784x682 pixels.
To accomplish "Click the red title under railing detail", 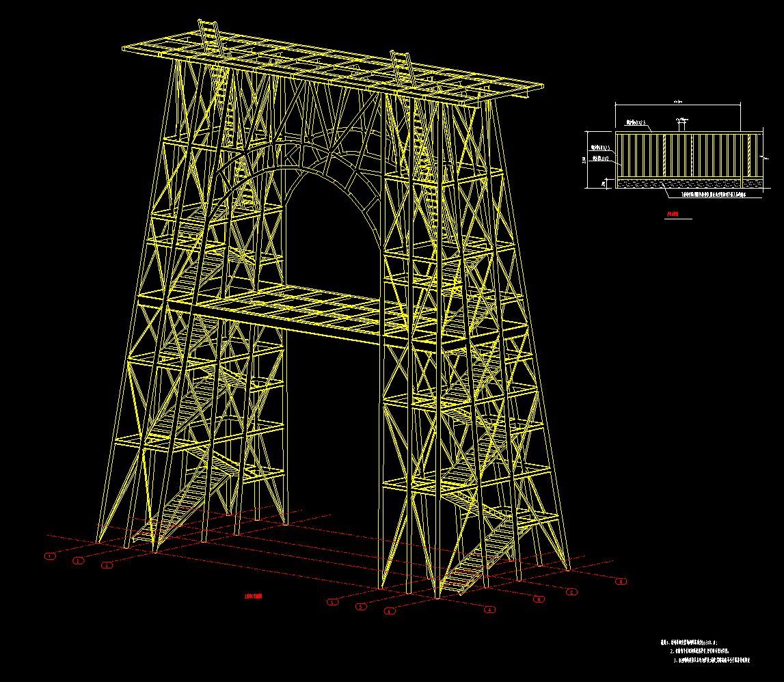I will click(673, 214).
